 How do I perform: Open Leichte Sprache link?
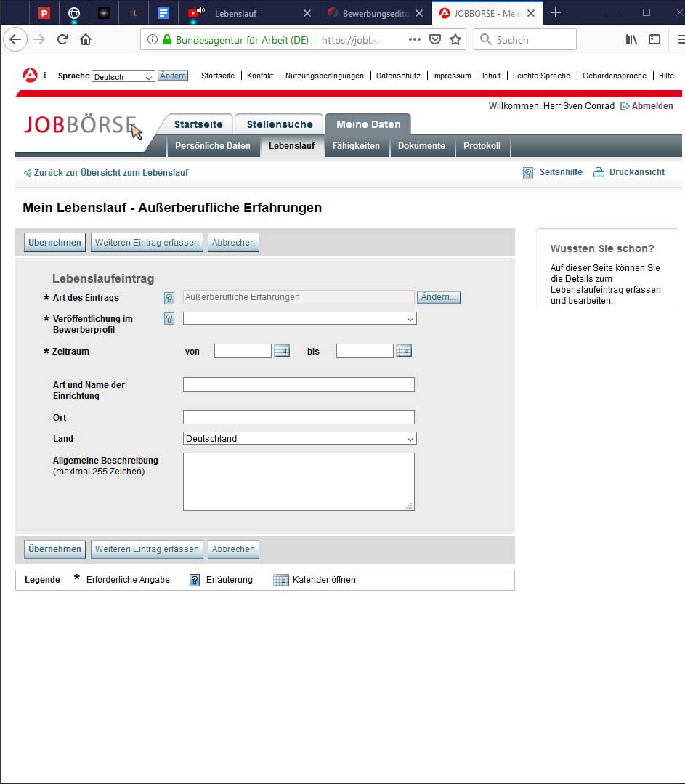pyautogui.click(x=541, y=76)
